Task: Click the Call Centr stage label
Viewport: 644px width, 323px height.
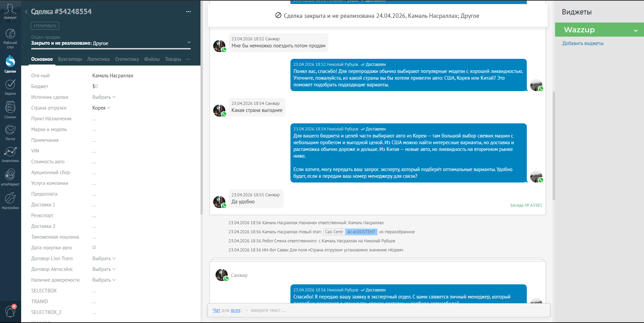Action: [334, 232]
